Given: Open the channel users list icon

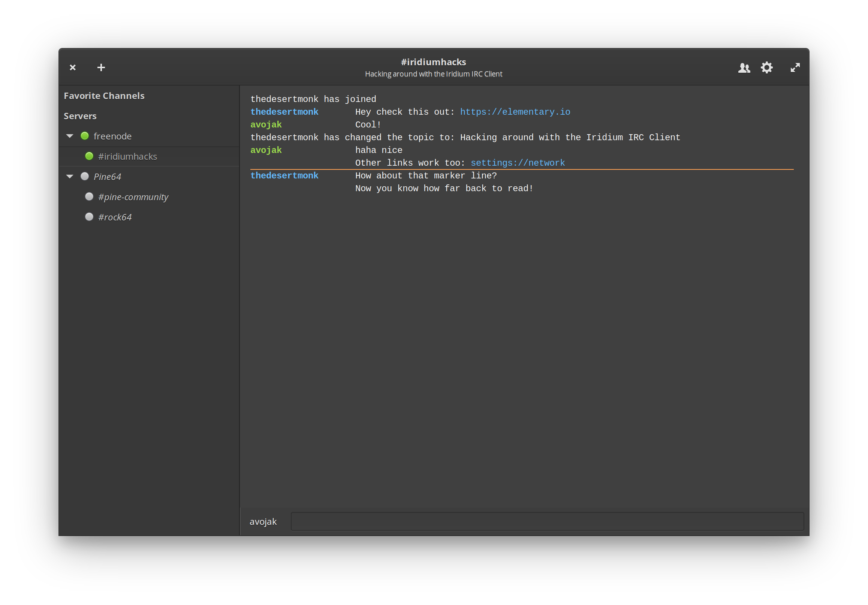Looking at the screenshot, I should 744,68.
